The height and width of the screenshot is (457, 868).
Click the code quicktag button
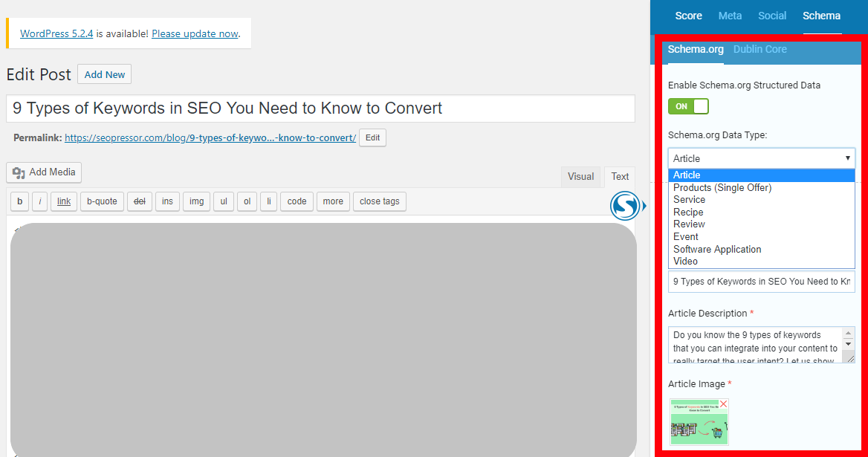(x=297, y=201)
